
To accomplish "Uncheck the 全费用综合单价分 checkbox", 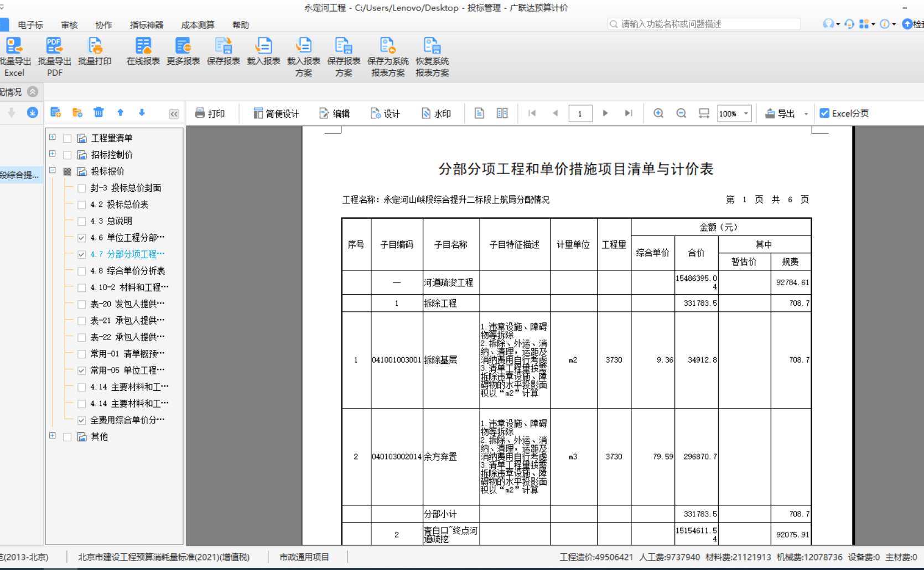I will (81, 420).
